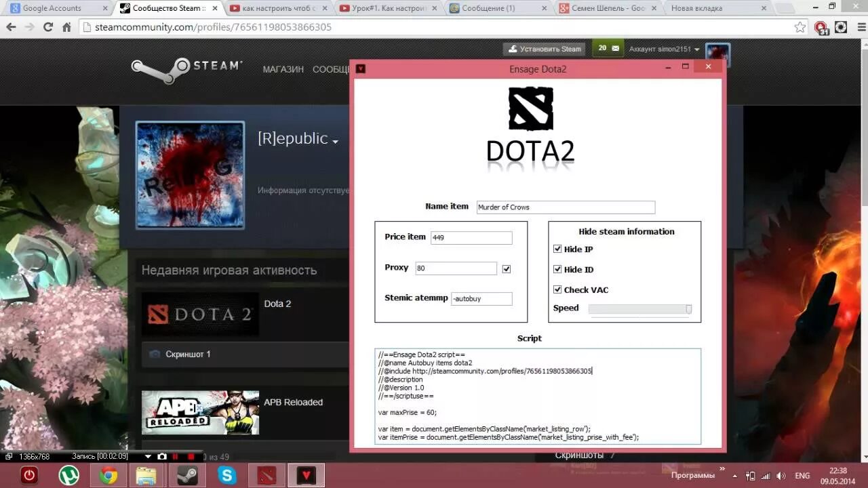Click the Установить Steam button

point(545,49)
